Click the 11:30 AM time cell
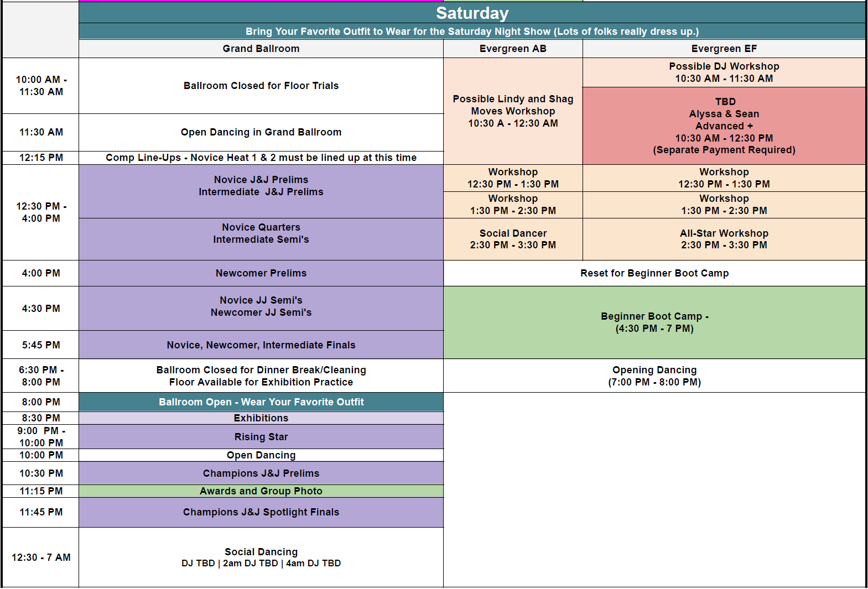868x589 pixels. pyautogui.click(x=41, y=132)
